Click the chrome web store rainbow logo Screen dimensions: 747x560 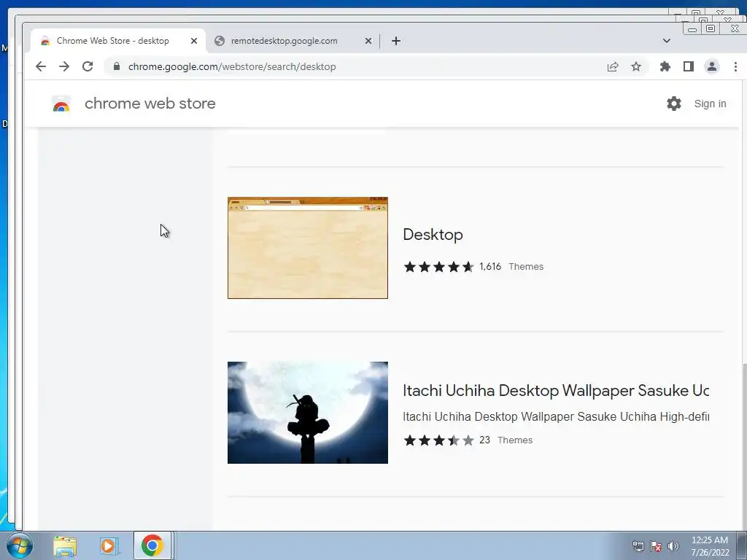coord(61,104)
